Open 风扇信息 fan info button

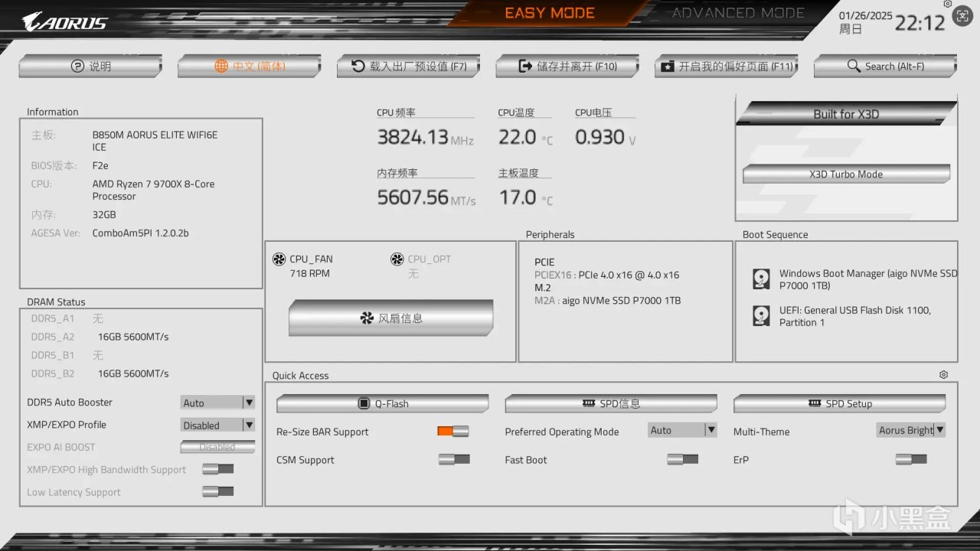click(x=390, y=318)
